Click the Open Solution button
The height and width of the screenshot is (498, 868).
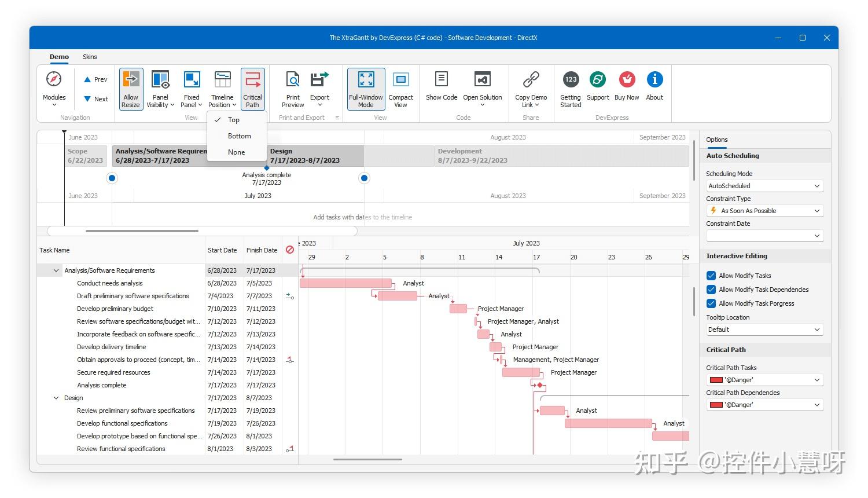482,88
